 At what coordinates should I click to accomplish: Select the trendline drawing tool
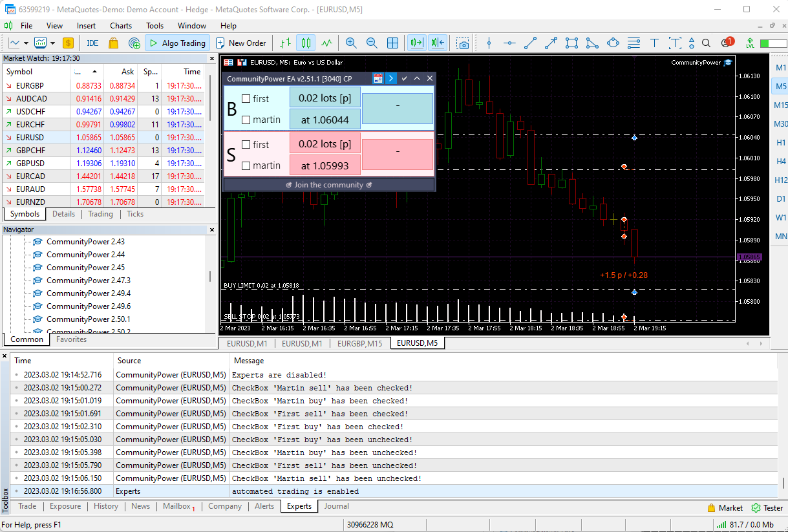tap(530, 43)
